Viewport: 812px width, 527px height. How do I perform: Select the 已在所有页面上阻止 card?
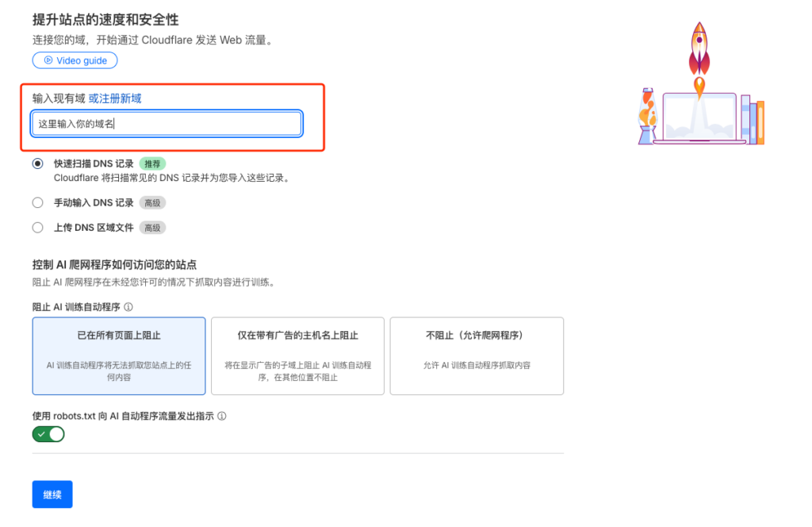pyautogui.click(x=118, y=356)
